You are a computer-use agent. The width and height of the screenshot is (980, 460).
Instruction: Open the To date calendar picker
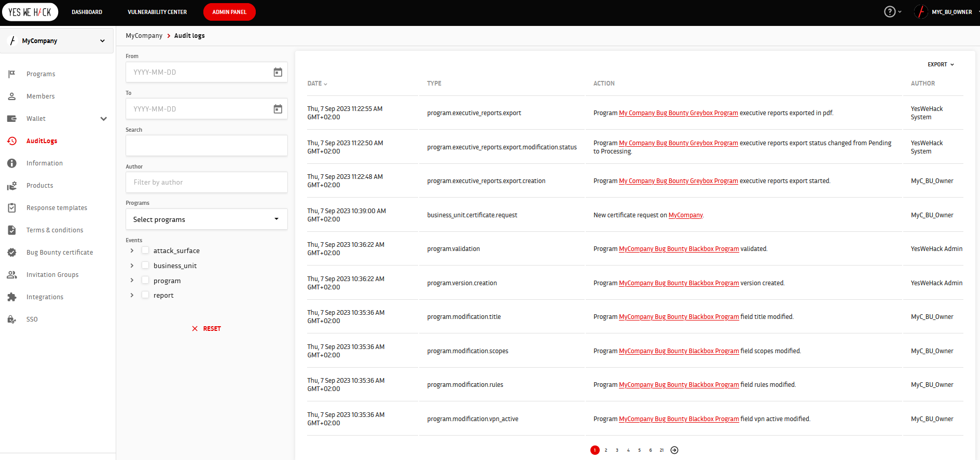click(x=278, y=109)
